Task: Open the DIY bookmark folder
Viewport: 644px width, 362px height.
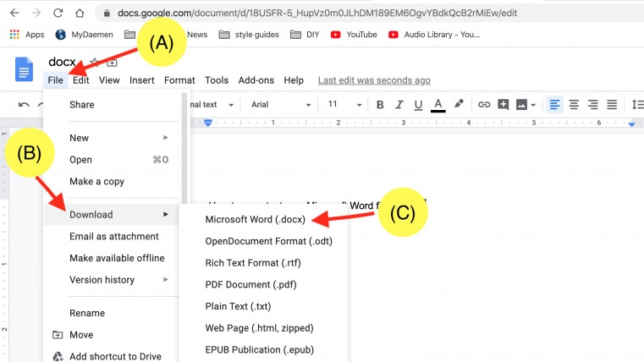Action: pyautogui.click(x=305, y=35)
